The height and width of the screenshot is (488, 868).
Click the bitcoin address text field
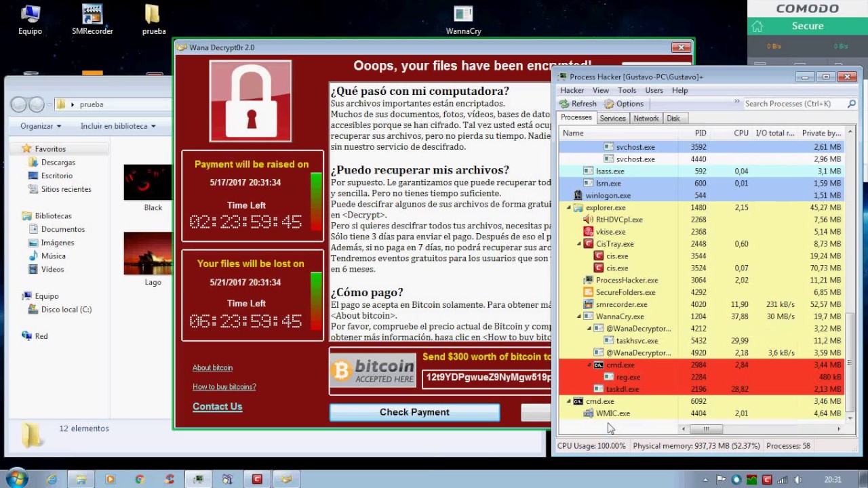click(487, 378)
